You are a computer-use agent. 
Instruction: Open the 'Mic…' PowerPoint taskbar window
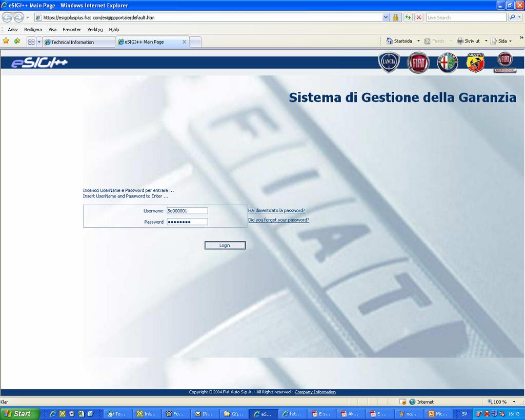click(x=438, y=414)
